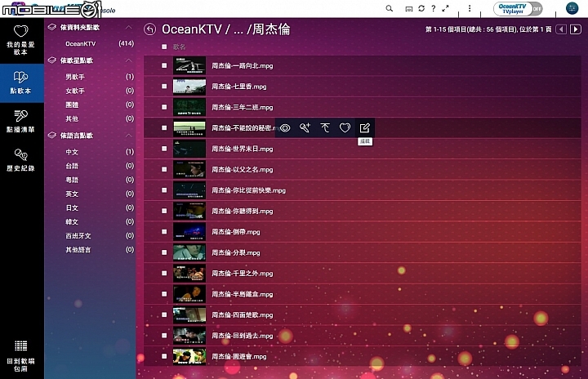Viewport: 588px width, 379px height.
Task: Select the song 周杰倫-回到過去.mpg
Action: [243, 336]
